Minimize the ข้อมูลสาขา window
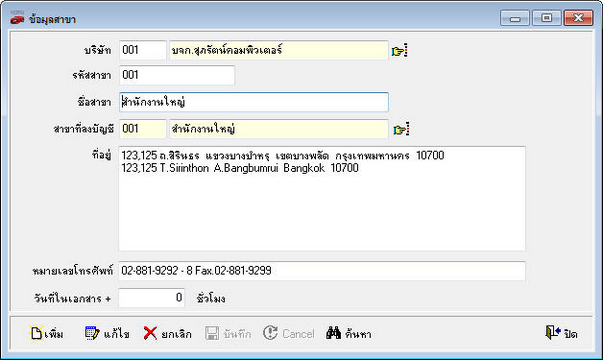The height and width of the screenshot is (360, 603). pyautogui.click(x=515, y=18)
